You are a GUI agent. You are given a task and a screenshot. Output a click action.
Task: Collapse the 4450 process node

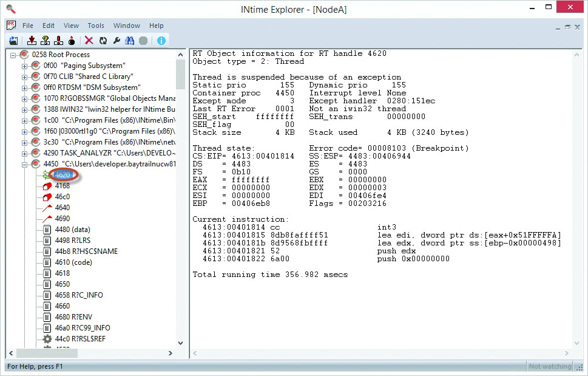[x=24, y=165]
